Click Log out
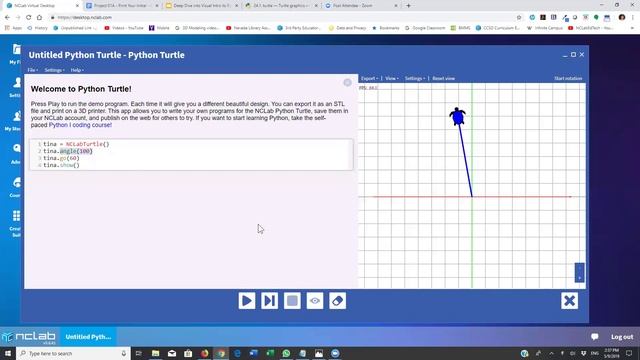Image resolution: width=640 pixels, height=360 pixels. click(x=622, y=337)
